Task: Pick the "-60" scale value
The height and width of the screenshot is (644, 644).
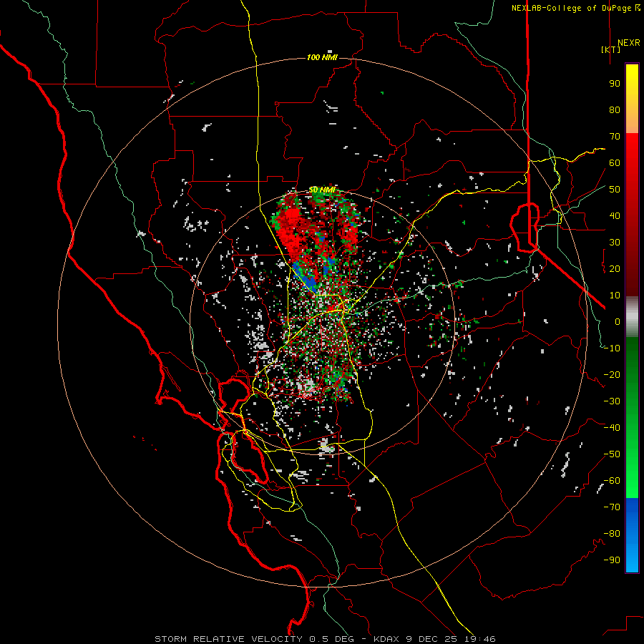Action: [x=612, y=481]
